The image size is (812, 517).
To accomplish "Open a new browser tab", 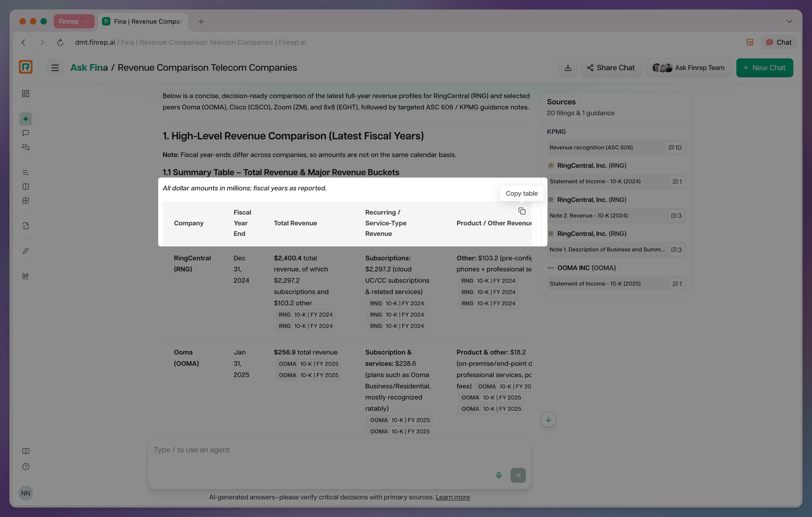I will click(201, 21).
